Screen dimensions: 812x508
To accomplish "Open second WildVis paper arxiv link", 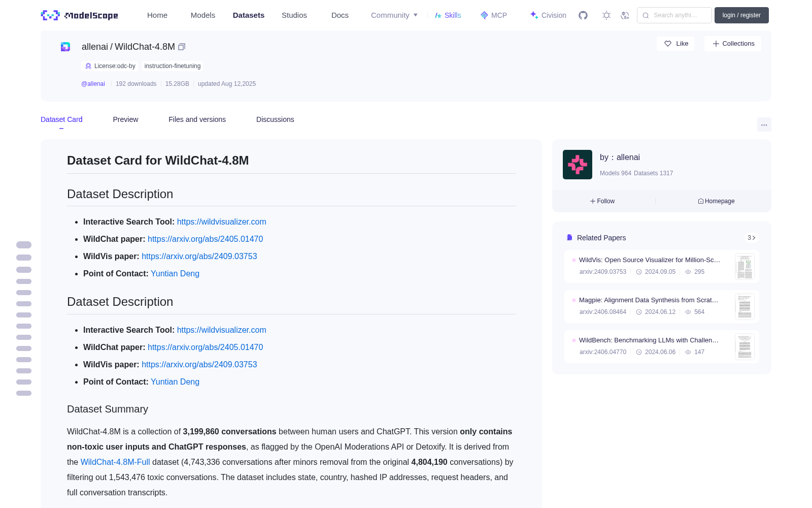I will tap(199, 364).
